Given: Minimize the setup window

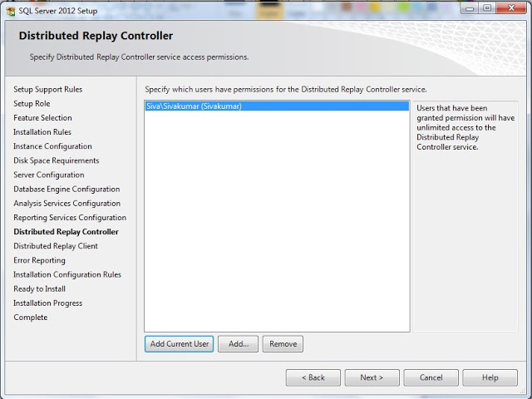Looking at the screenshot, I should click(x=465, y=7).
